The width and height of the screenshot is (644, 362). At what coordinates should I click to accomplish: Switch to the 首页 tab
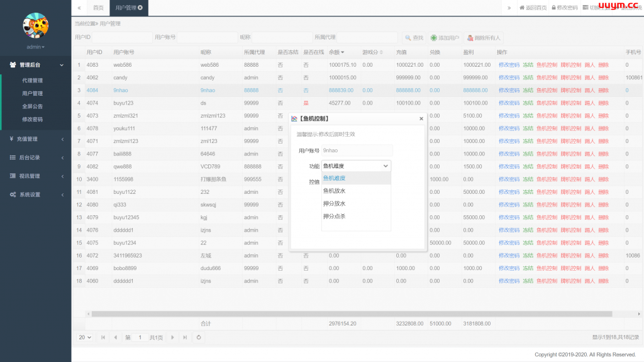click(x=98, y=8)
